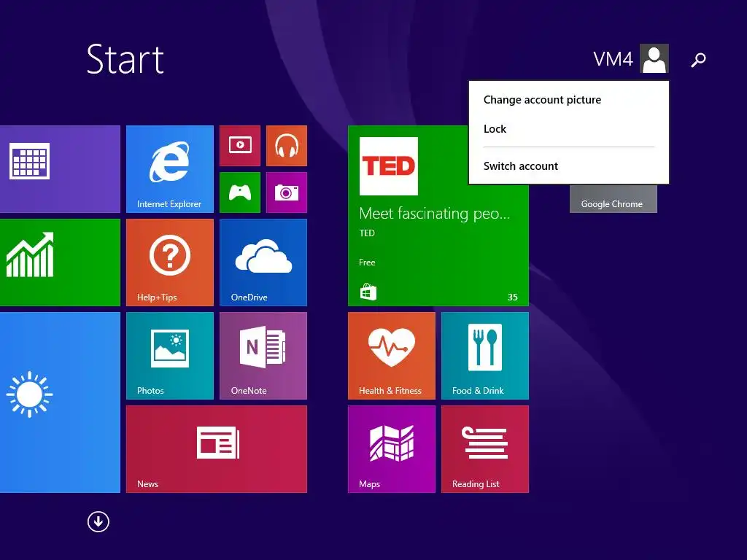Open the Help+Tips tile
The width and height of the screenshot is (747, 560).
pyautogui.click(x=169, y=262)
